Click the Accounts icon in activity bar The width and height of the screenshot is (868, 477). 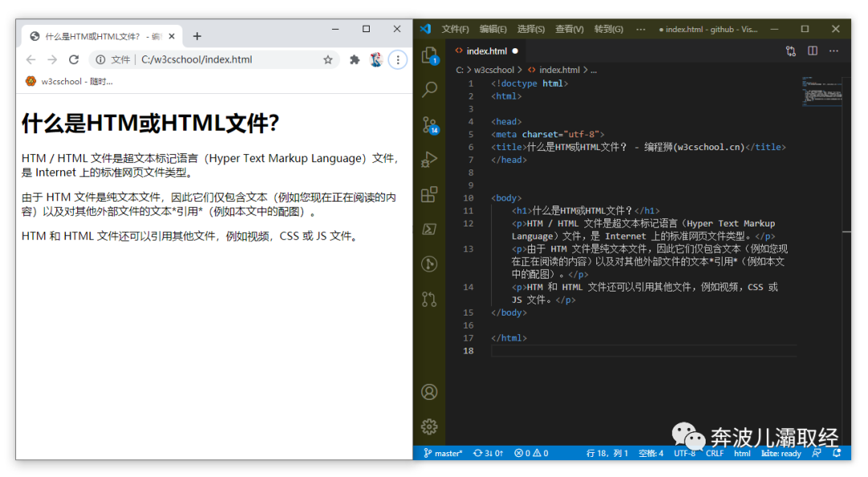(x=429, y=392)
